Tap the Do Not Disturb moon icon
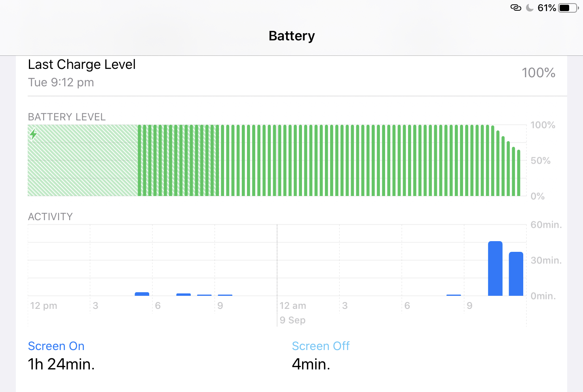The width and height of the screenshot is (583, 392). coord(530,8)
